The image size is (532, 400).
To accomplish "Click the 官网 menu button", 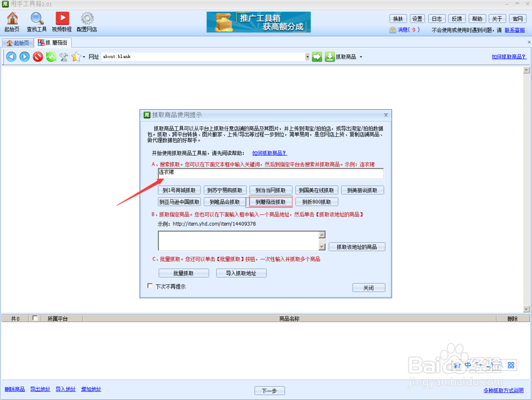I will point(518,19).
